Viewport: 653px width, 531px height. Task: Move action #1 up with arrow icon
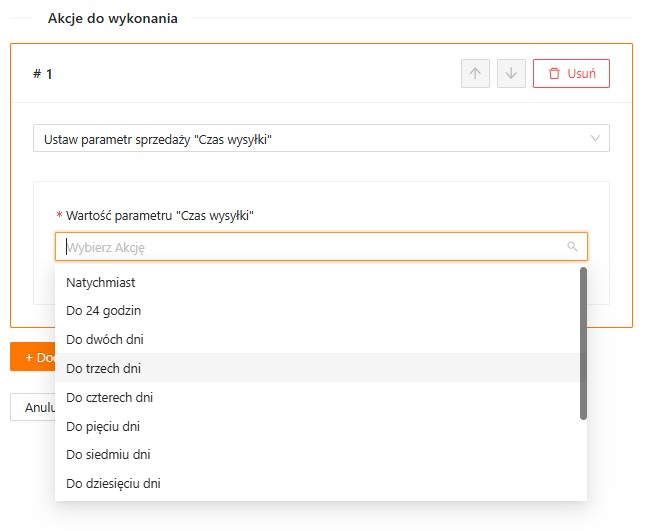tap(475, 73)
